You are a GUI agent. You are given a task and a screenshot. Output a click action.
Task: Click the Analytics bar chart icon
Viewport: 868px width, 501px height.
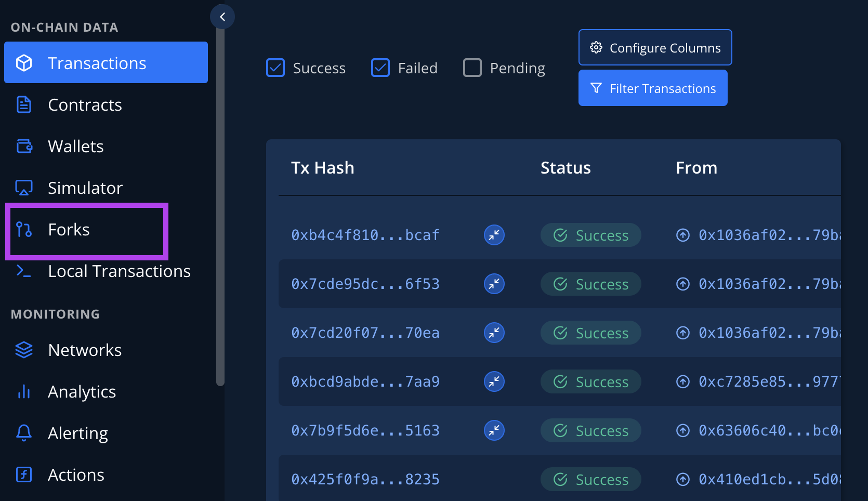(x=24, y=391)
